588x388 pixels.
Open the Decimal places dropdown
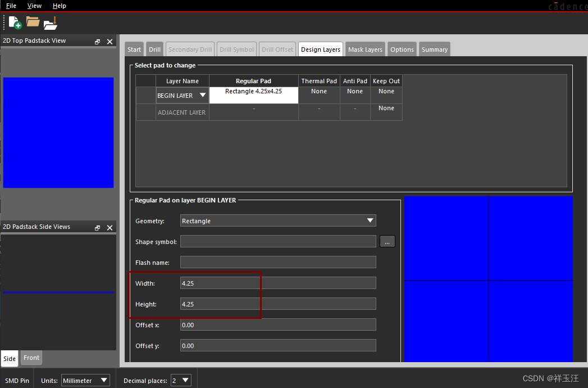[185, 381]
